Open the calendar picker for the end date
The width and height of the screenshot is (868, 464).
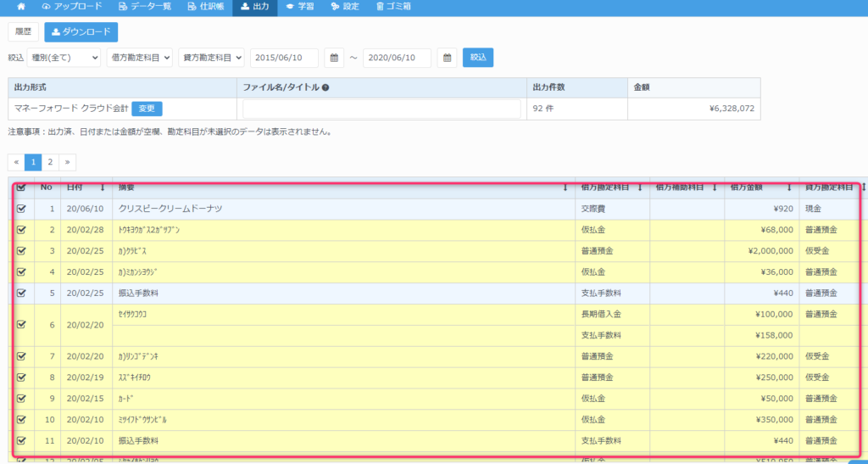(447, 58)
